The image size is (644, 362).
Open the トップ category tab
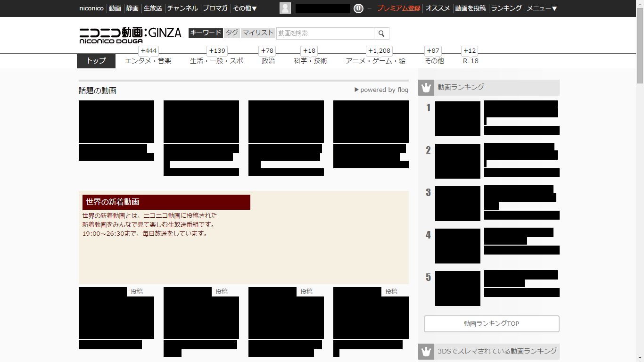[96, 61]
